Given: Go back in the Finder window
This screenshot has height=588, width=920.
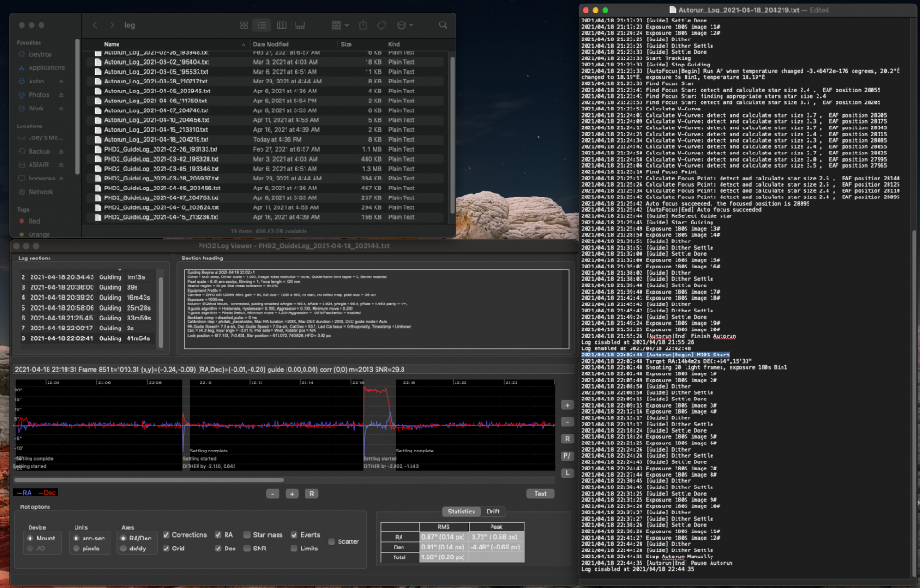Looking at the screenshot, I should [95, 25].
